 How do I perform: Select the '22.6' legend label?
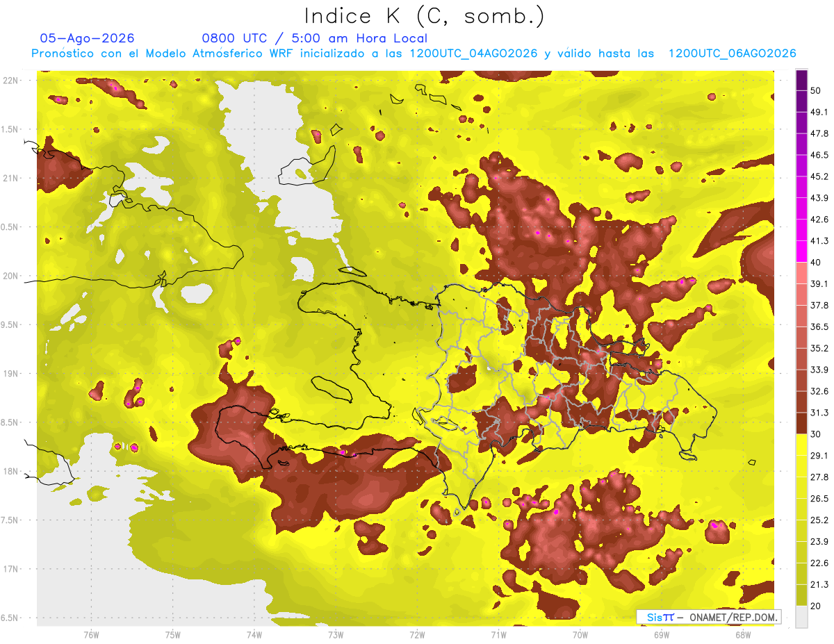(819, 563)
